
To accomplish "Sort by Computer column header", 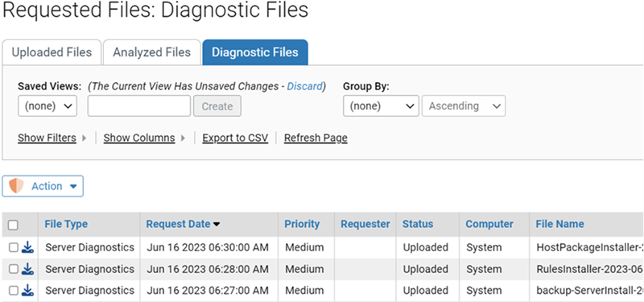I will click(489, 224).
